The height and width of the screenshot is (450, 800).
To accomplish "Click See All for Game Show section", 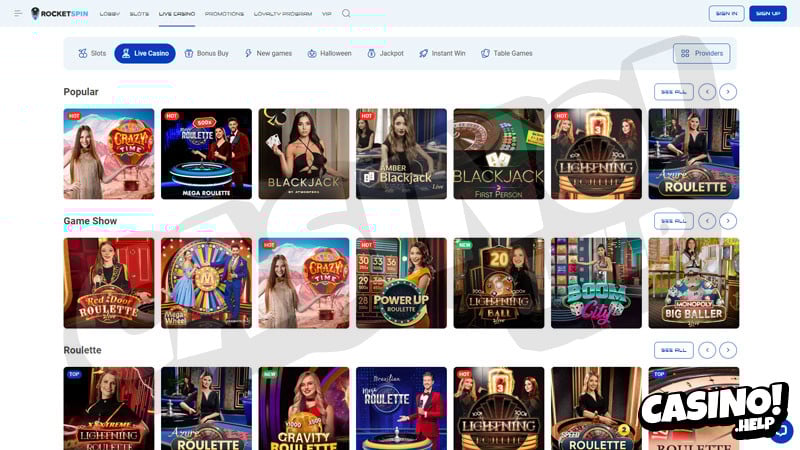I will (673, 221).
